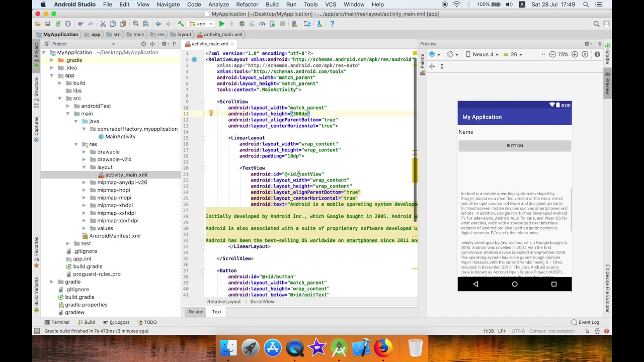Expand the .gradle folder node
This screenshot has width=644, height=362.
(x=52, y=60)
